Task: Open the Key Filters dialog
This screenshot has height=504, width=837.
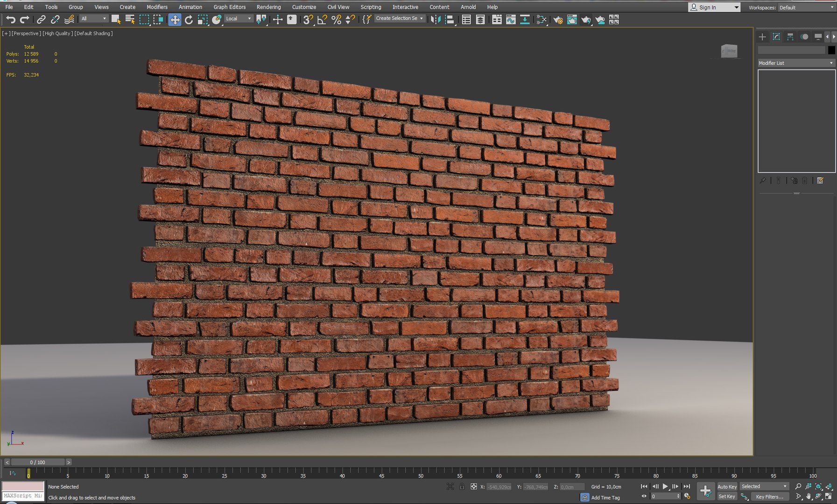Action: 769,497
